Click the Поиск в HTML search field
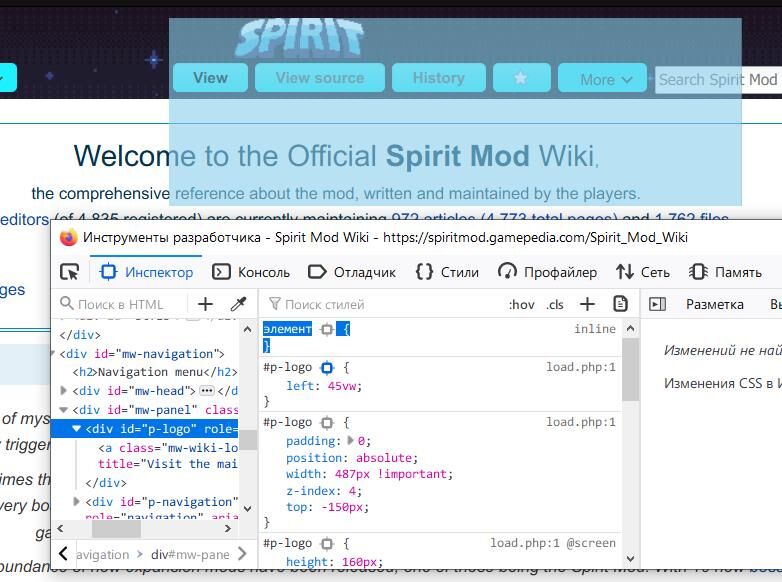 tap(121, 304)
